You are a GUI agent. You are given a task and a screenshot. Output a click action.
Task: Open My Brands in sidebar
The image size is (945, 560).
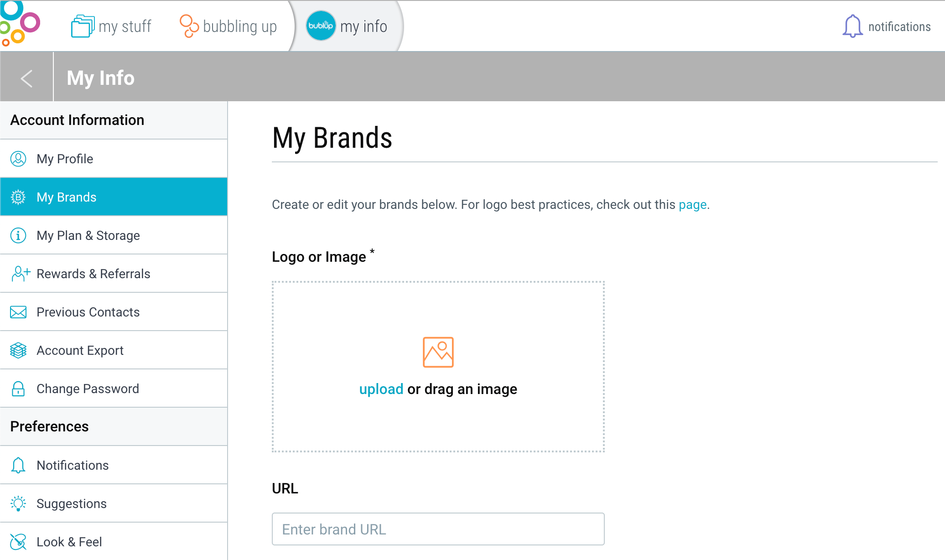(114, 197)
